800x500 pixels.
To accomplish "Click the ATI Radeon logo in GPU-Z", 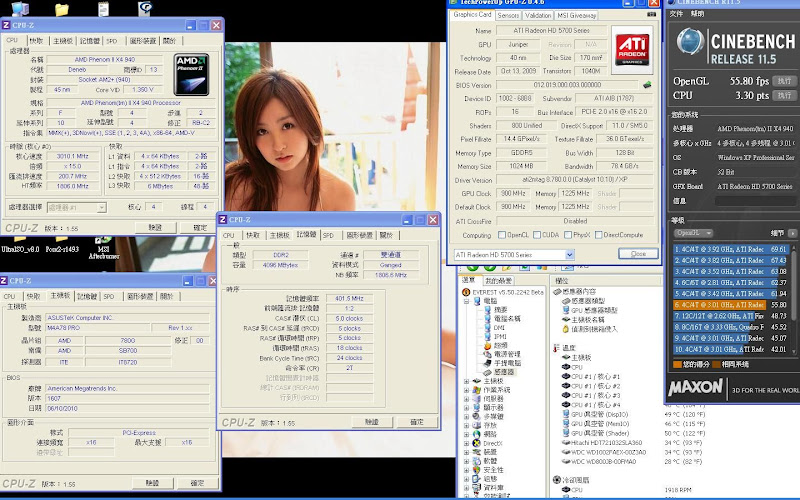I will point(632,50).
